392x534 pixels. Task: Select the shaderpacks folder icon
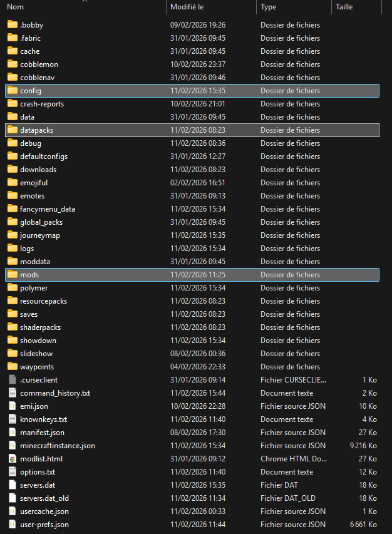click(x=13, y=327)
